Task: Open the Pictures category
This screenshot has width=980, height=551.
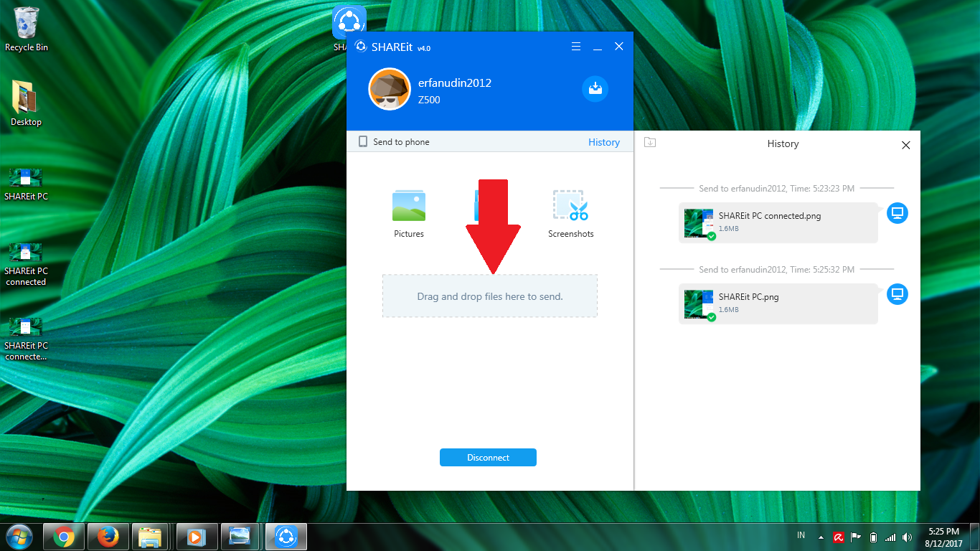Action: 409,207
